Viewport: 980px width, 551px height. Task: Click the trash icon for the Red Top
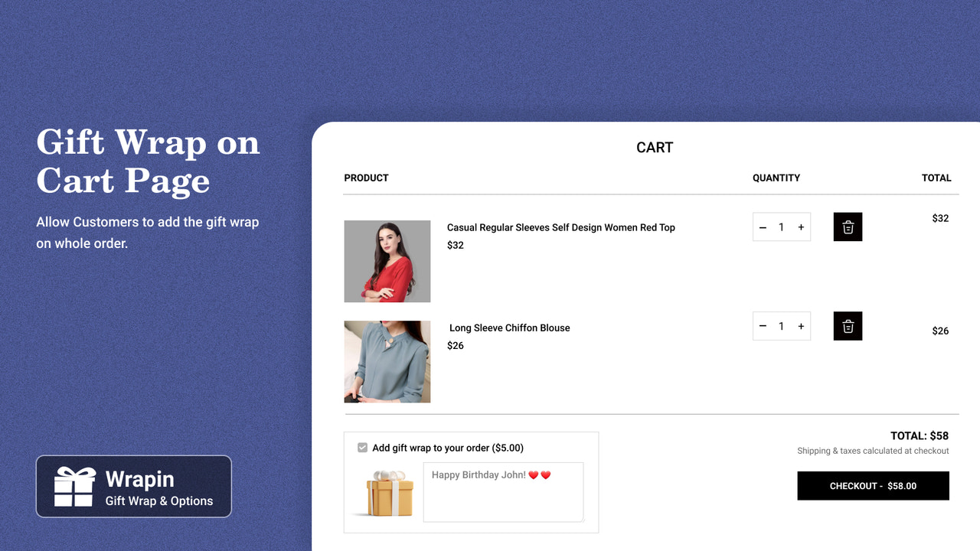click(848, 227)
